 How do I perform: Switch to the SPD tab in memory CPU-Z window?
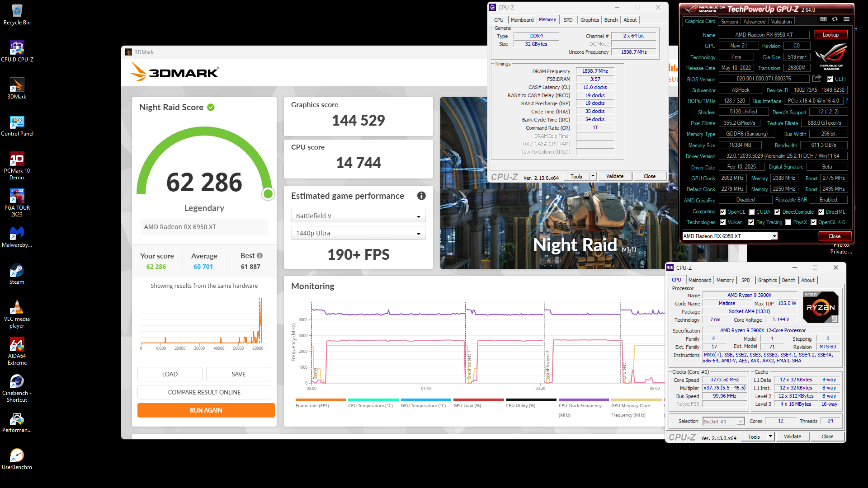click(568, 20)
